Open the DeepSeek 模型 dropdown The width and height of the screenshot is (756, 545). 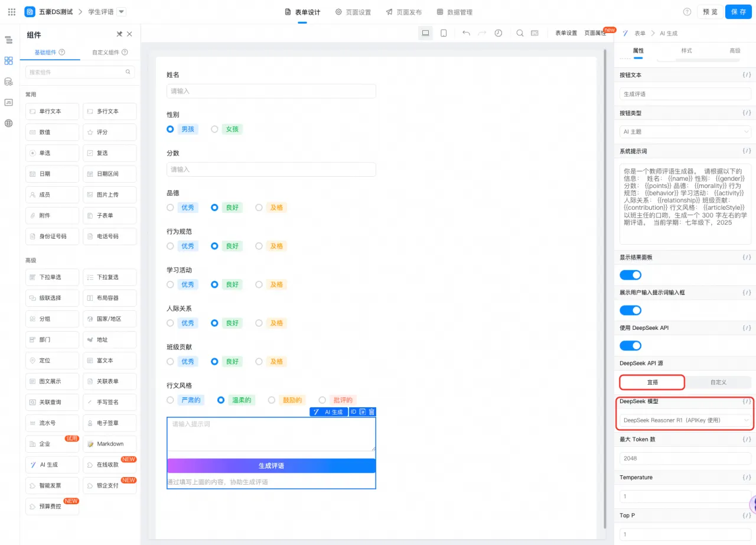(x=685, y=420)
